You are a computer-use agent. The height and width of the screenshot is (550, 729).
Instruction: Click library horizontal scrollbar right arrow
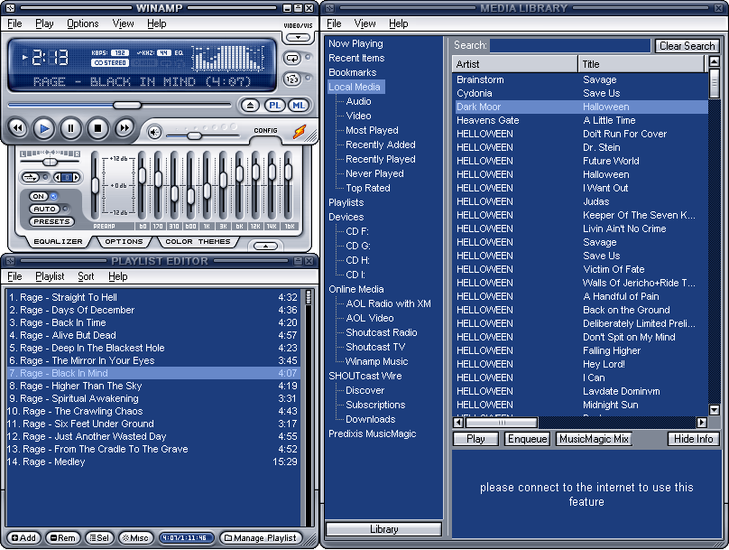(x=701, y=422)
